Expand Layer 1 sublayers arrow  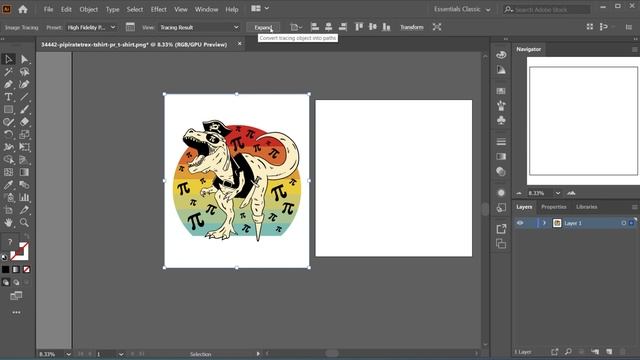click(544, 223)
